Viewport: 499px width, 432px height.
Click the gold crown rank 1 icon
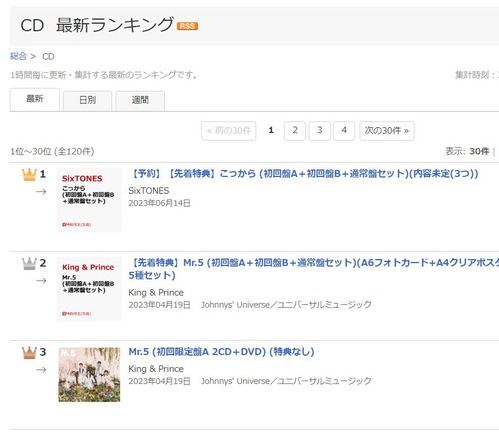(x=29, y=175)
